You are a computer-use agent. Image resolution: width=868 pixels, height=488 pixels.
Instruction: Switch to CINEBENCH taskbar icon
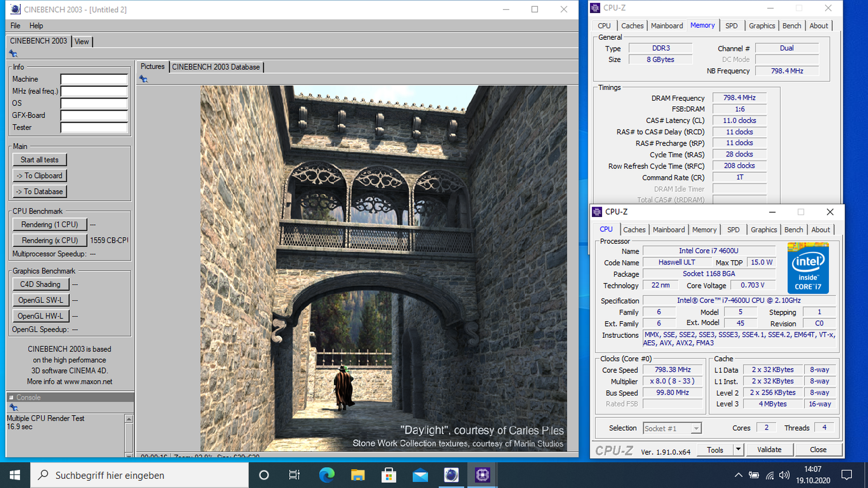[451, 475]
